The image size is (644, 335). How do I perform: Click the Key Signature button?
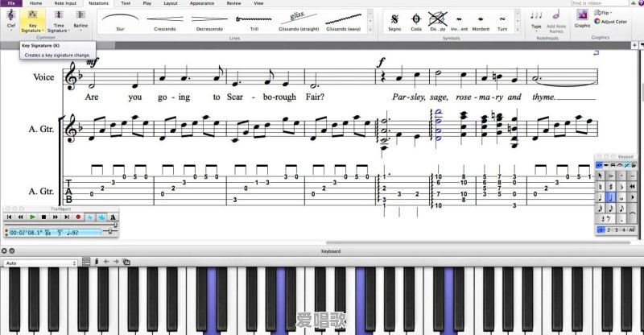tap(32, 21)
